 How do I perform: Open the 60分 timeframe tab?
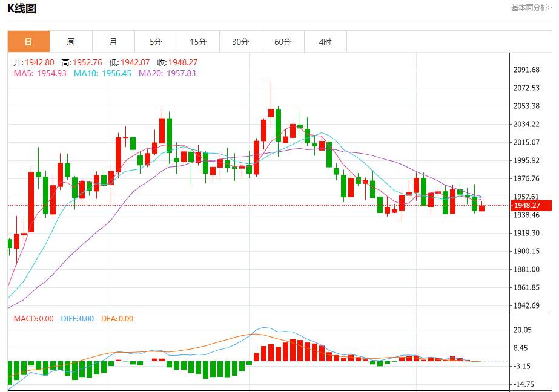283,42
